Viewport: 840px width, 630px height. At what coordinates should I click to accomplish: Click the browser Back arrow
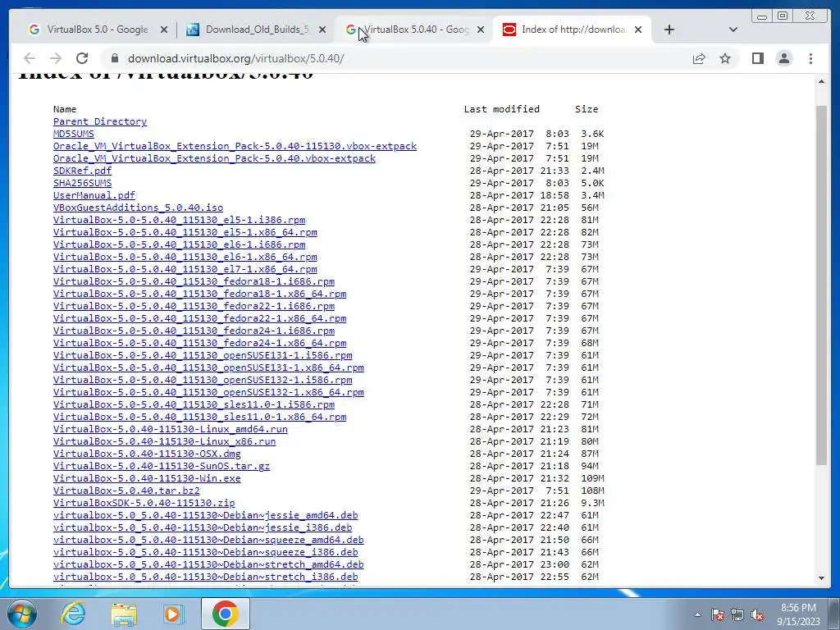point(30,58)
